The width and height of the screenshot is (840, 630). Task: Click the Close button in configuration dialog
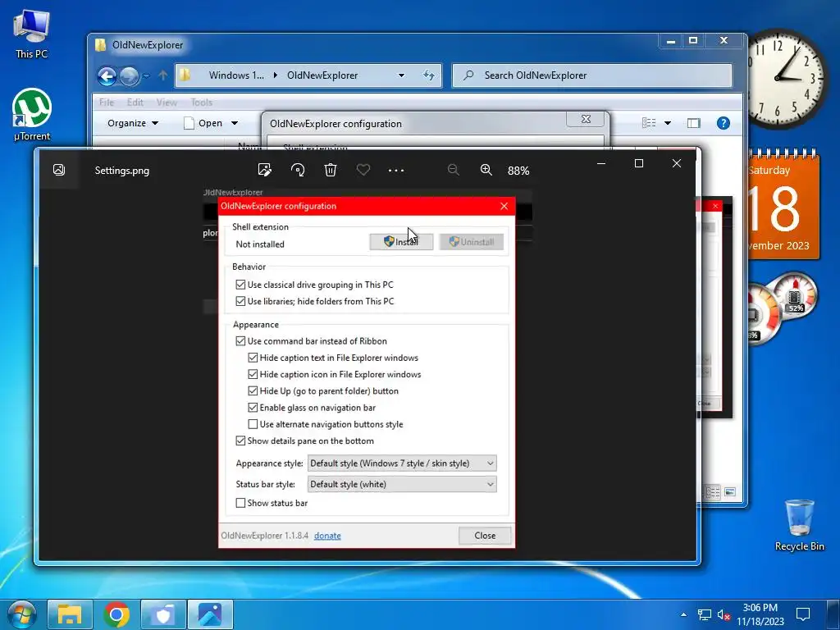tap(485, 535)
